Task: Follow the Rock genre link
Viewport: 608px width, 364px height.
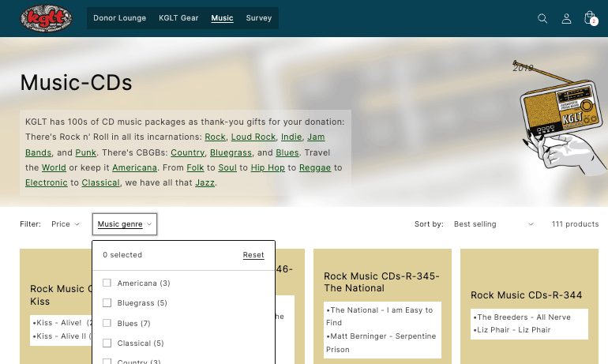Action: pos(216,137)
